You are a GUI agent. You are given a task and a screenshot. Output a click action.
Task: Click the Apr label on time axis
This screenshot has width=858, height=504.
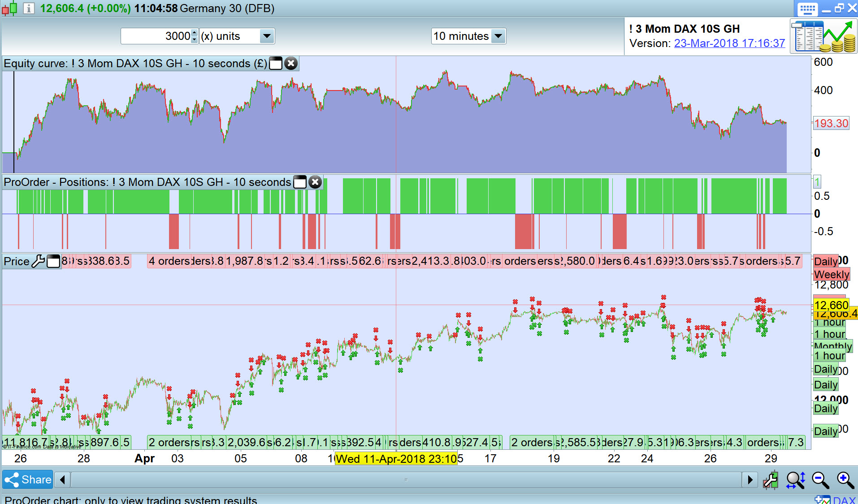coord(145,459)
